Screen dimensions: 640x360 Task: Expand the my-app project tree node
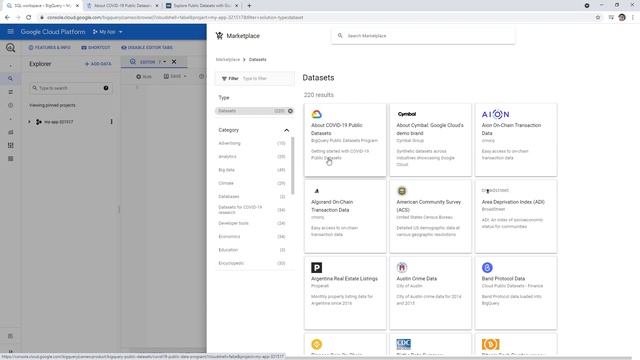(29, 122)
